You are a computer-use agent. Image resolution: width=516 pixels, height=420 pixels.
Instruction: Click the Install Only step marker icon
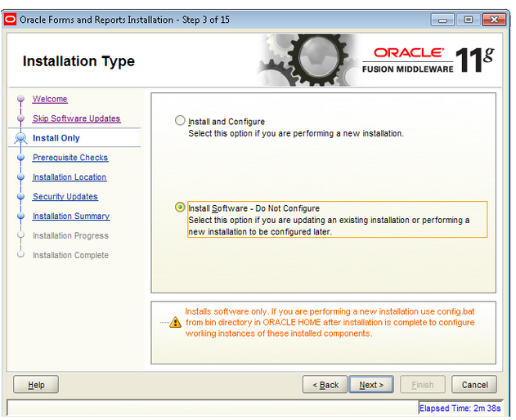pos(21,138)
